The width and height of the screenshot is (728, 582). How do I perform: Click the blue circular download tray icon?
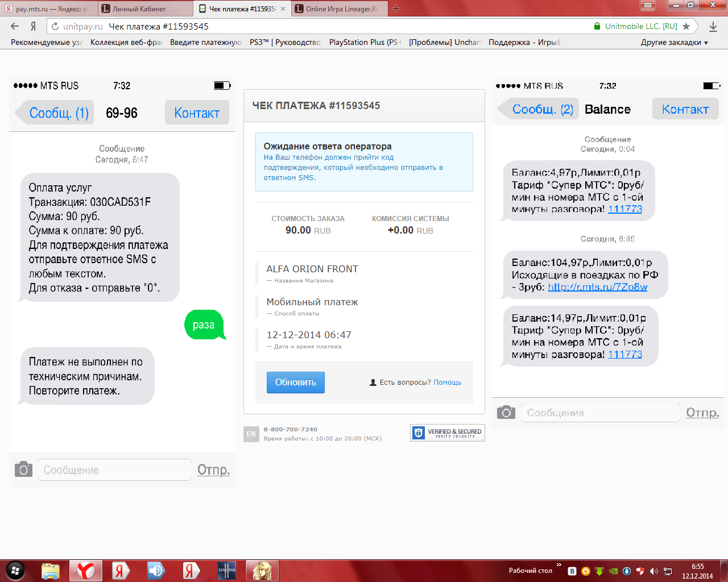tap(626, 571)
